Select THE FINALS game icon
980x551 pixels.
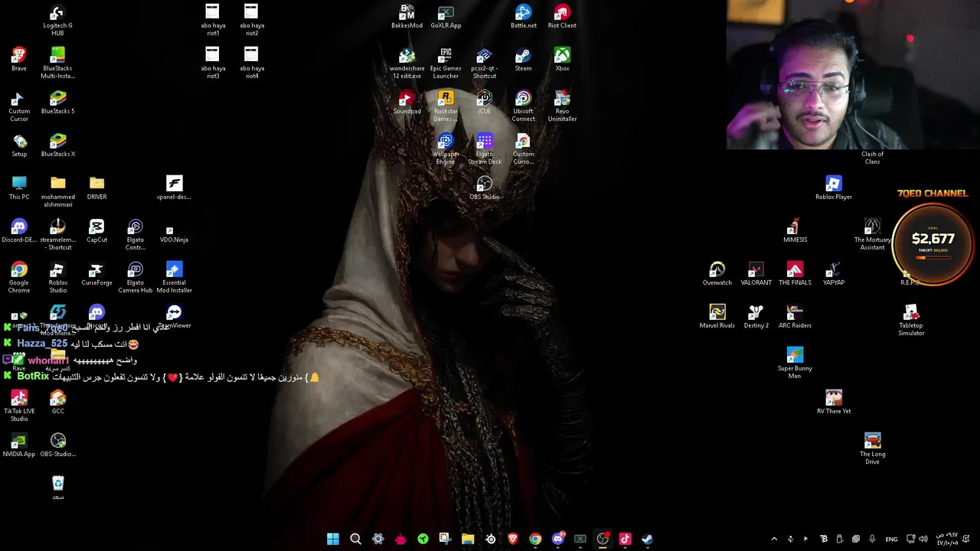point(795,273)
